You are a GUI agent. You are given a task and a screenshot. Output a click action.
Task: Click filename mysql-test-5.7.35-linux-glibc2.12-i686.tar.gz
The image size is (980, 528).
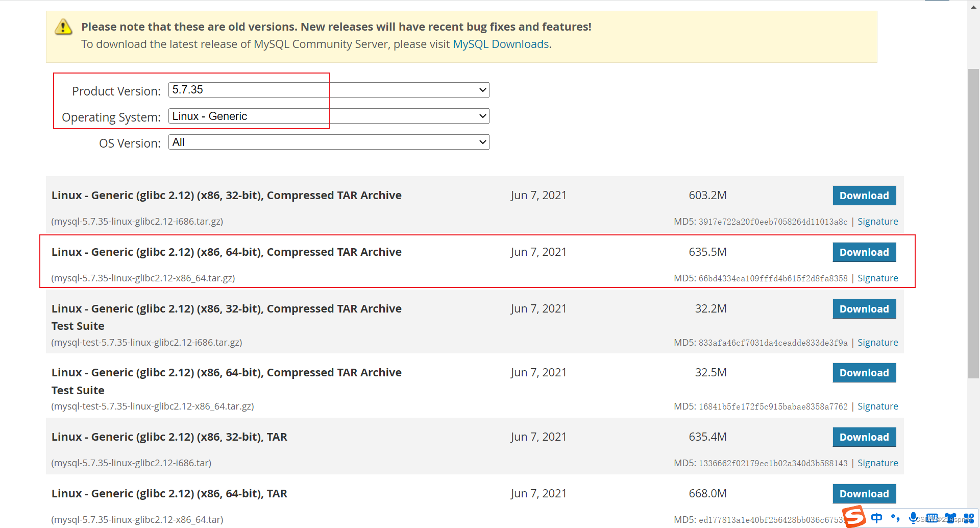coord(146,343)
